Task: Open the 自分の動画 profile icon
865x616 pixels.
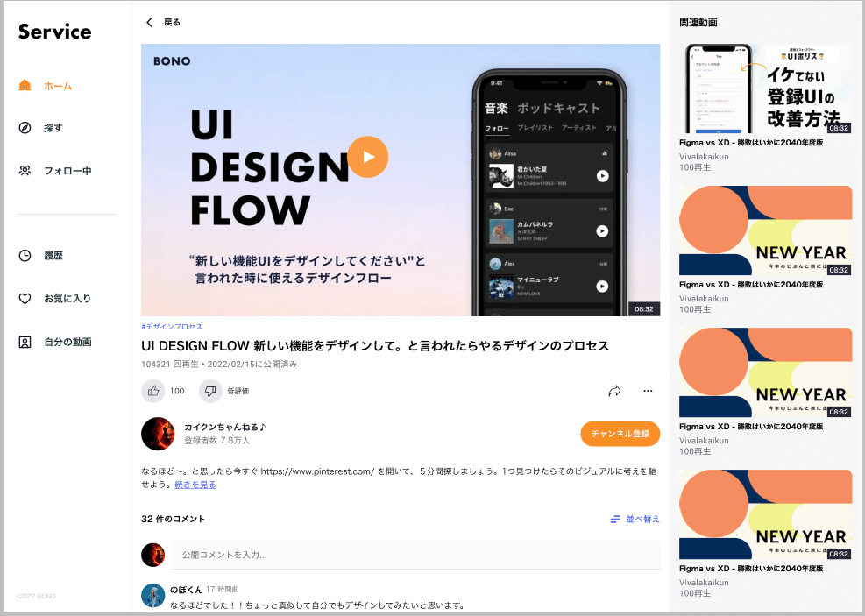Action: (25, 342)
